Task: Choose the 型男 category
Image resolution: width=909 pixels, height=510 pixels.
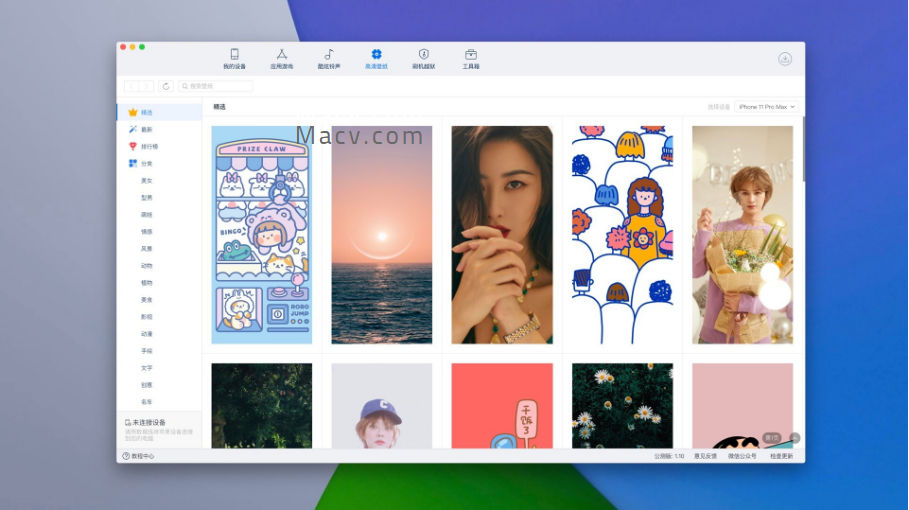Action: 147,198
